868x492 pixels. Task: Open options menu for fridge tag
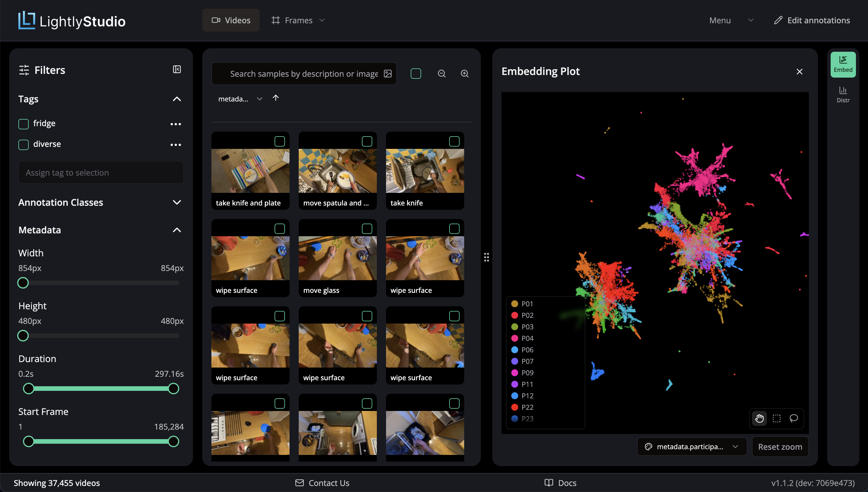(175, 124)
